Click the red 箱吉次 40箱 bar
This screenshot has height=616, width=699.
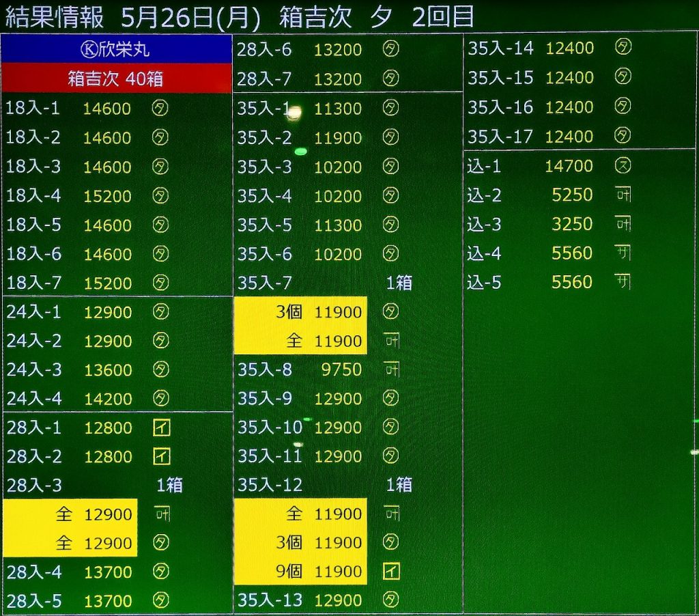(x=117, y=79)
